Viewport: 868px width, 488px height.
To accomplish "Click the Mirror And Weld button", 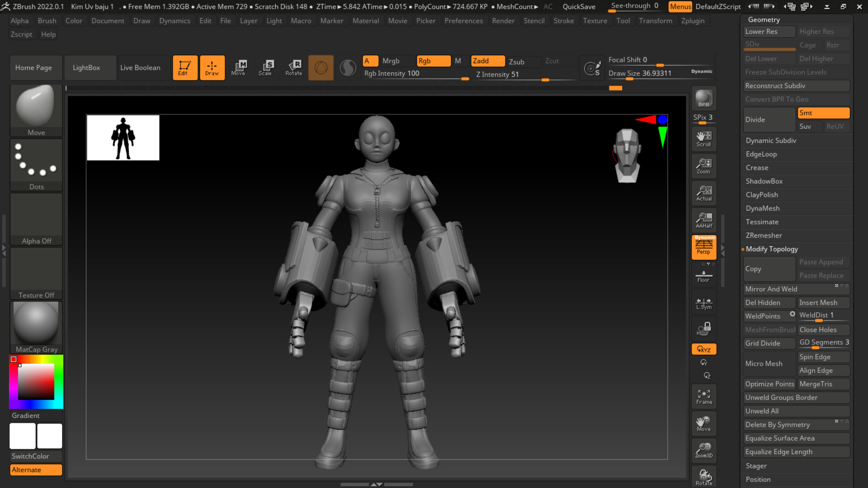I will click(x=797, y=289).
